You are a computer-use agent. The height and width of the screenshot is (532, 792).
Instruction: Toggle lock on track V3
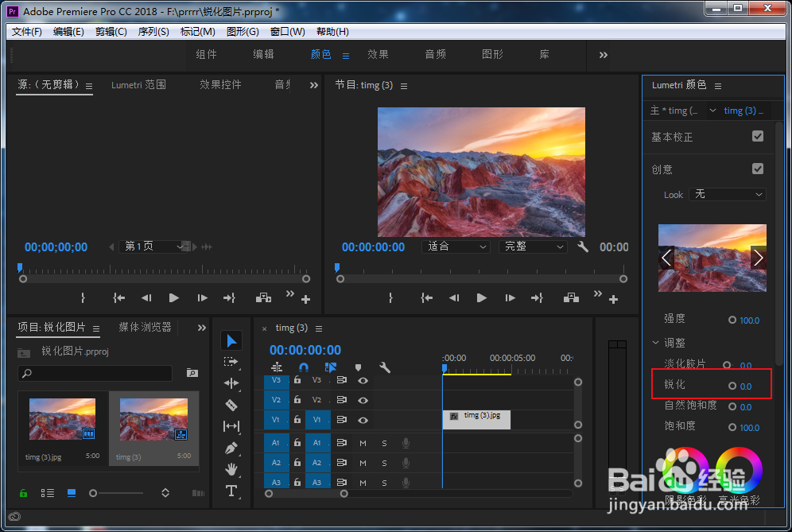click(x=297, y=379)
